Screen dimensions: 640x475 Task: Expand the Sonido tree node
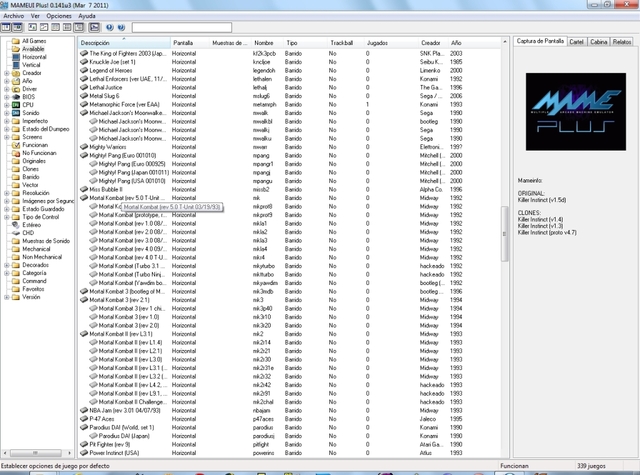point(7,113)
